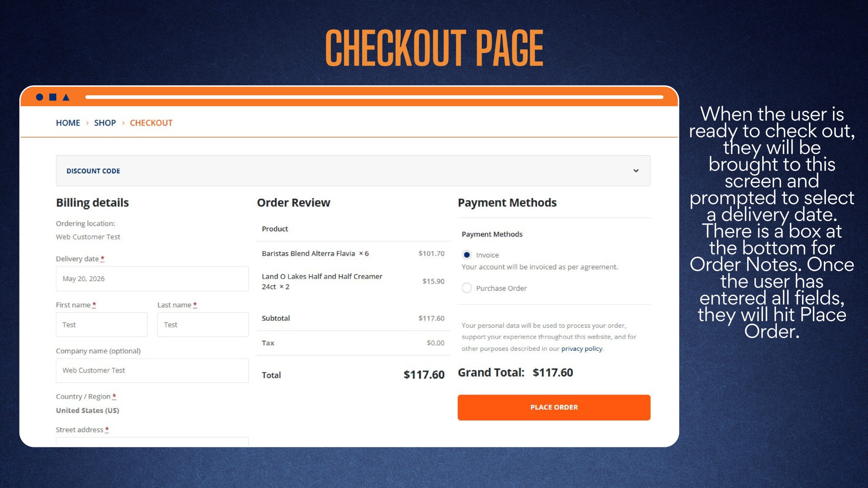
Task: Select the Invoice payment method
Action: click(467, 255)
